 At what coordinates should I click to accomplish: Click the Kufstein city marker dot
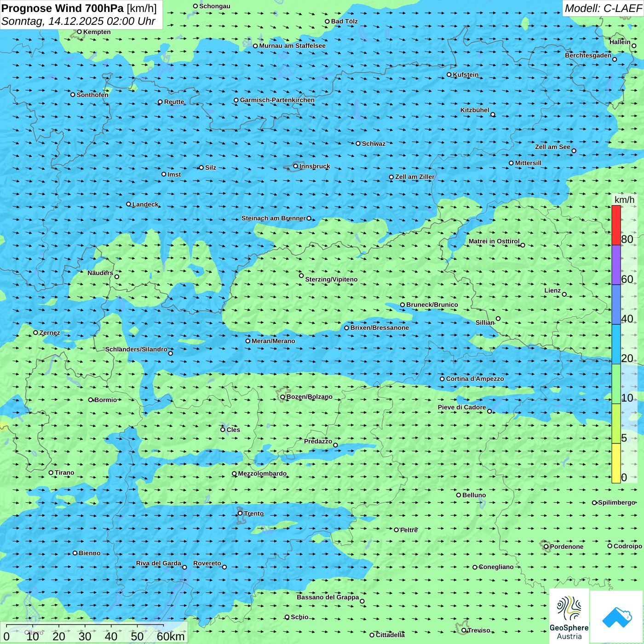(449, 75)
